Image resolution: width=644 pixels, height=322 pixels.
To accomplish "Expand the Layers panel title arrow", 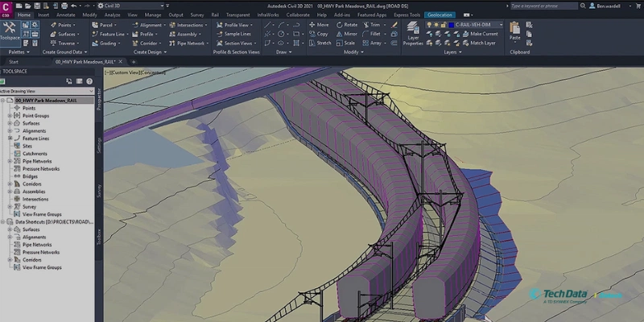I will [x=460, y=52].
